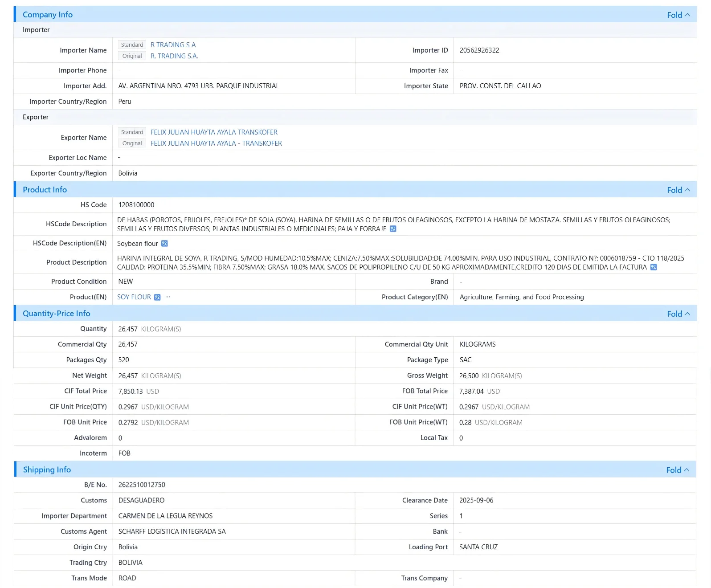Fold the Product Info section
Image resolution: width=711 pixels, height=588 pixels.
pyautogui.click(x=678, y=190)
